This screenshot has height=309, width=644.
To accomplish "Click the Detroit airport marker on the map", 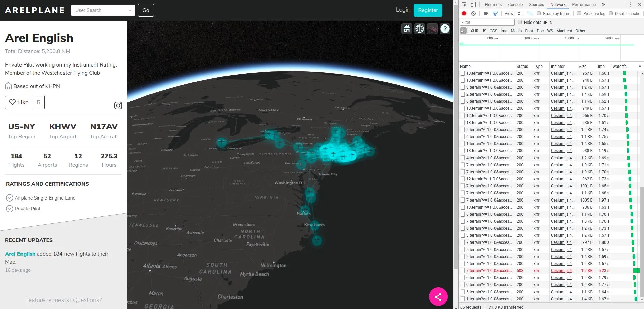I will pos(221,143).
